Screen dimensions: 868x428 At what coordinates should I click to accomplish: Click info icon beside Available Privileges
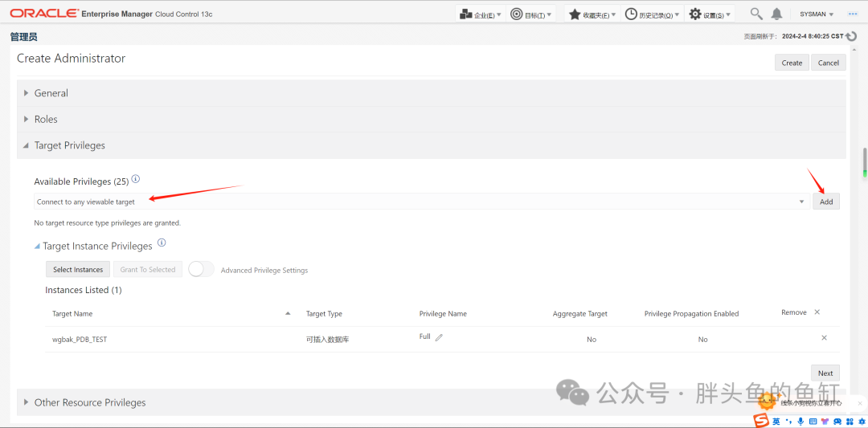pyautogui.click(x=136, y=179)
